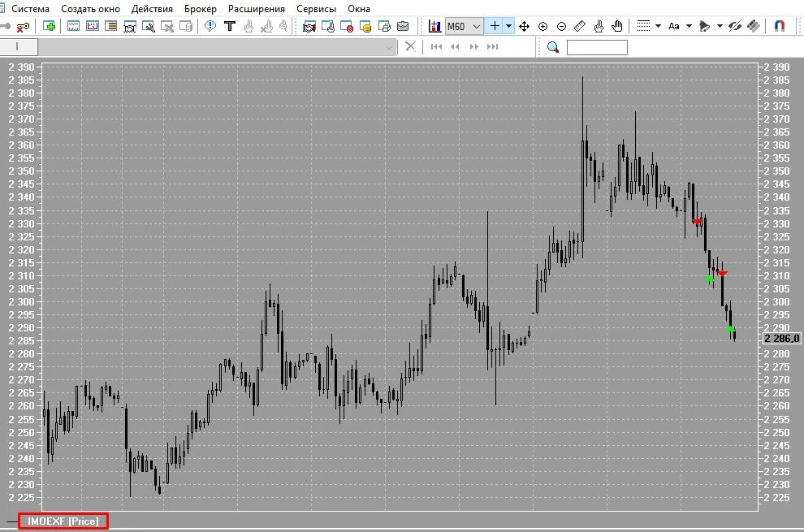Image resolution: width=804 pixels, height=532 pixels.
Task: Click the zoom out minus circle icon
Action: pos(561,26)
